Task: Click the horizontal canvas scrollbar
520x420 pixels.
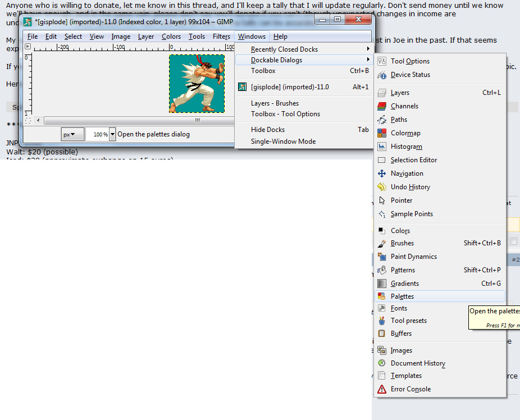Action: [x=139, y=120]
